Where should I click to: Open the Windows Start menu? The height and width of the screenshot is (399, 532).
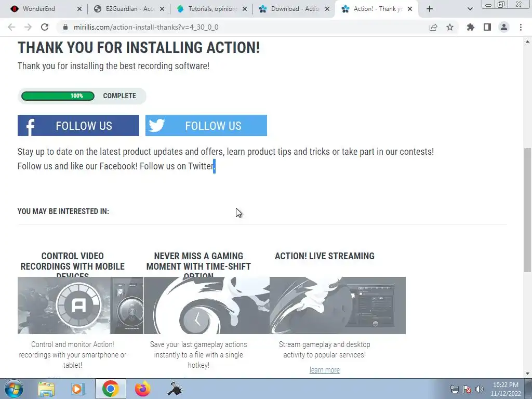point(14,389)
